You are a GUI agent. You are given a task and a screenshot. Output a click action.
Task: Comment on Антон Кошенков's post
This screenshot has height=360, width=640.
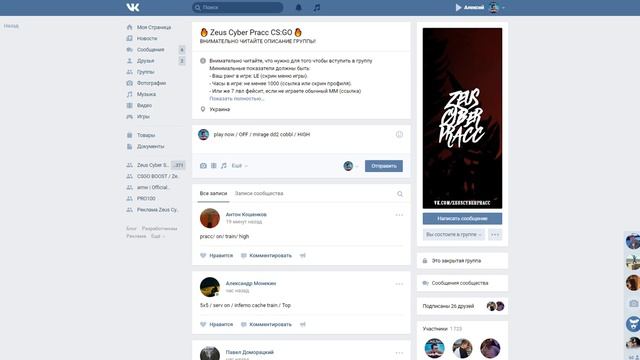pyautogui.click(x=266, y=256)
